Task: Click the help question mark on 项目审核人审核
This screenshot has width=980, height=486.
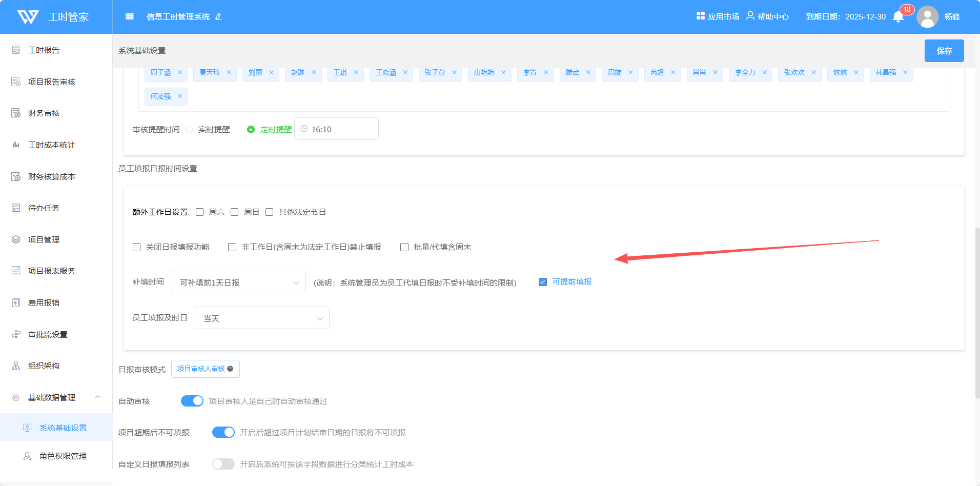Action: click(230, 369)
